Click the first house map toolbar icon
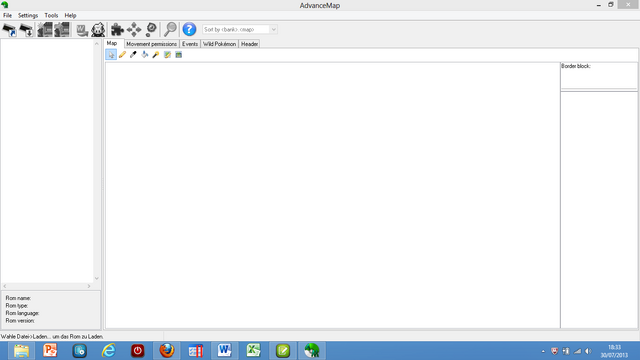This screenshot has height=360, width=640. pyautogui.click(x=45, y=29)
